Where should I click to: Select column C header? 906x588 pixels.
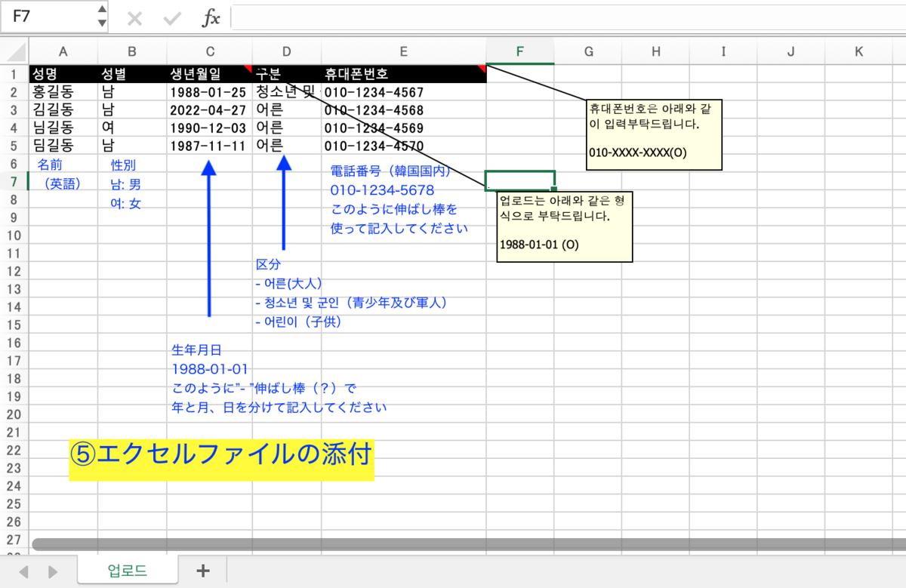[x=210, y=51]
